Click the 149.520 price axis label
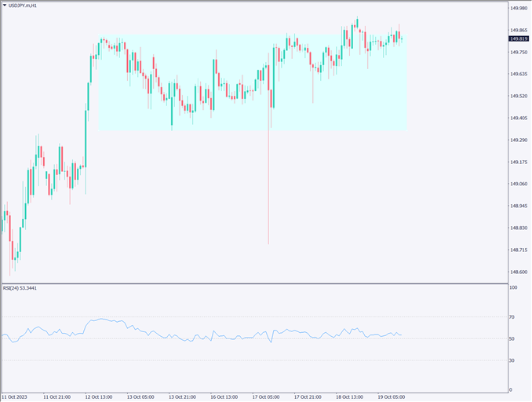Screen dimensions: 532x402 pos(518,97)
